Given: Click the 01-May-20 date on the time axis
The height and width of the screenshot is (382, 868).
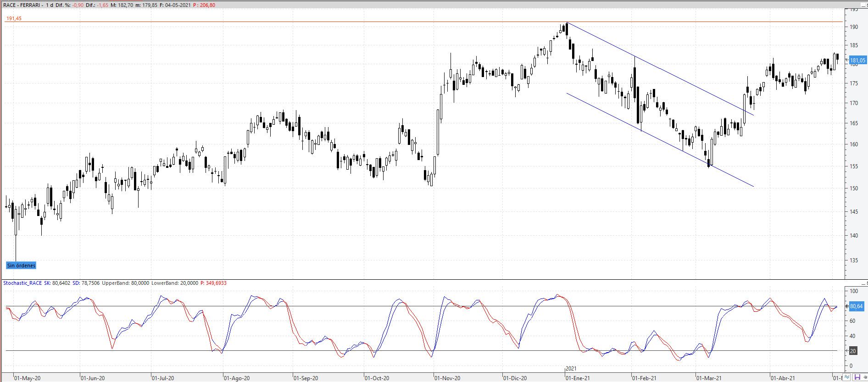Looking at the screenshot, I should click(28, 378).
